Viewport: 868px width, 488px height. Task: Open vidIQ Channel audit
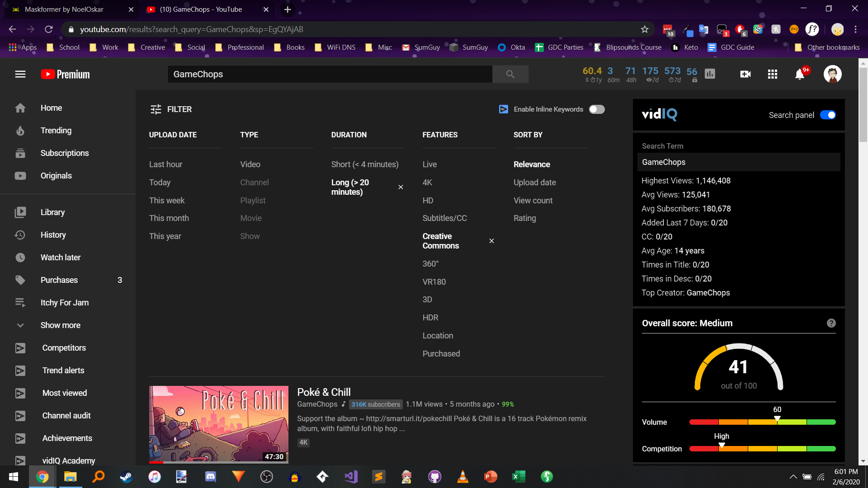tap(68, 416)
